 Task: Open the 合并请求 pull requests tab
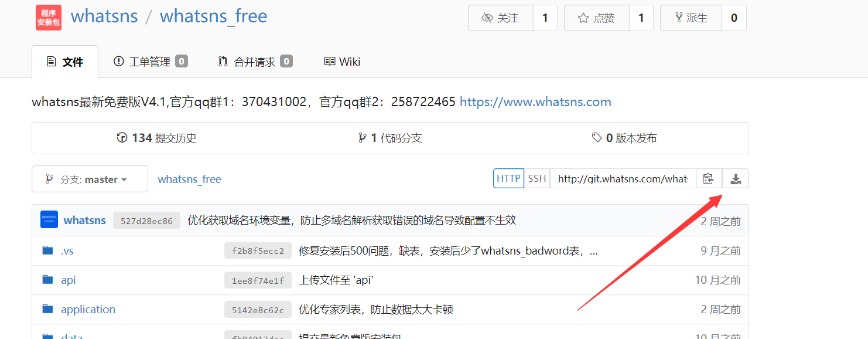pos(255,62)
